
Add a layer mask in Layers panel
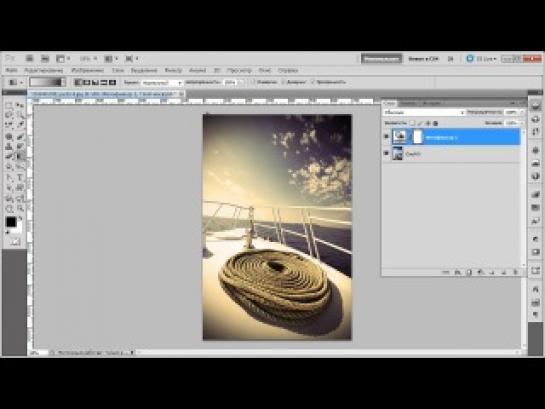(469, 272)
